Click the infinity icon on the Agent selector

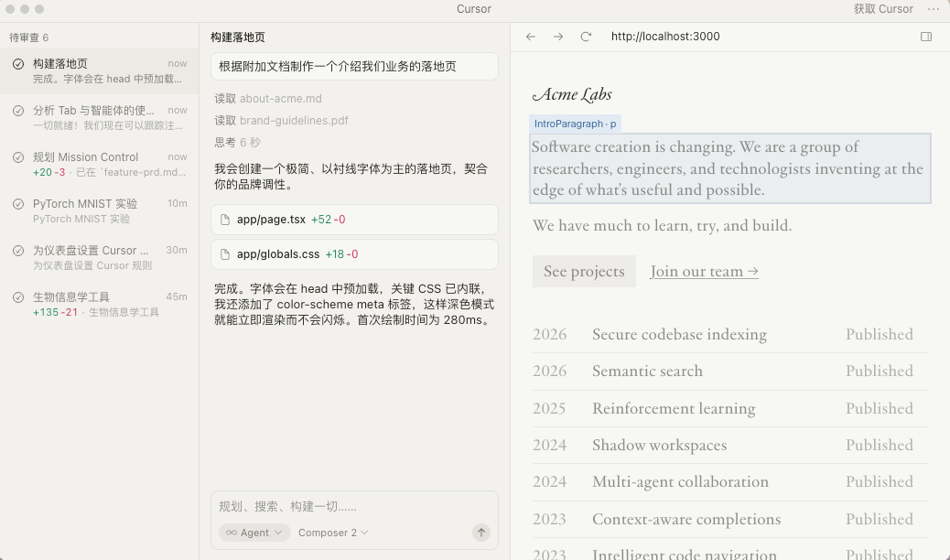point(232,532)
